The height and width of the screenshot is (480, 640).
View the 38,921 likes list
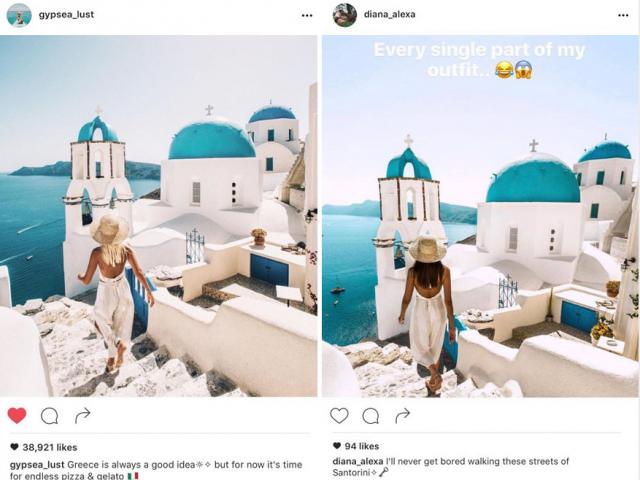pos(44,447)
